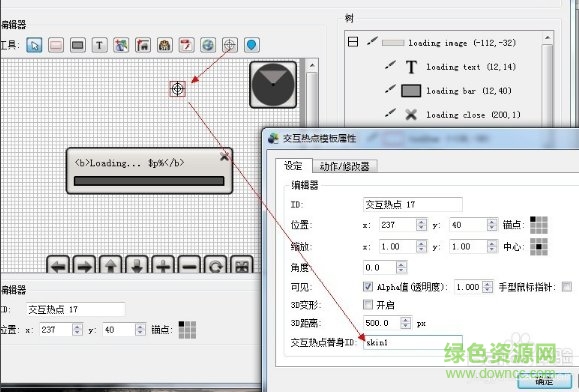Pick the grey rectangle tool
The height and width of the screenshot is (392, 579).
(78, 45)
